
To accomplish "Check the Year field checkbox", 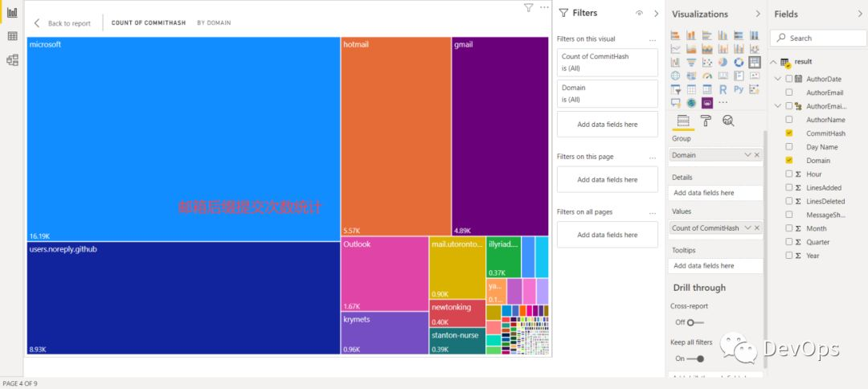I will (789, 256).
